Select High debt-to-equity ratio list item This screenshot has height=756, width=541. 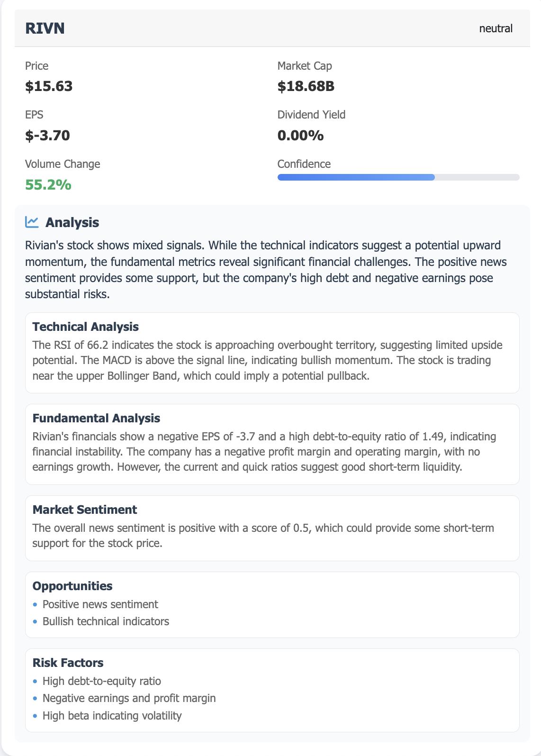pyautogui.click(x=102, y=681)
